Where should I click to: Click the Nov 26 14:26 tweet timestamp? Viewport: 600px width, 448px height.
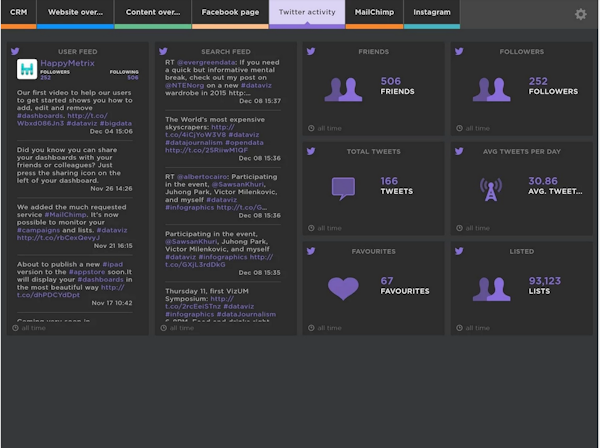pos(111,188)
